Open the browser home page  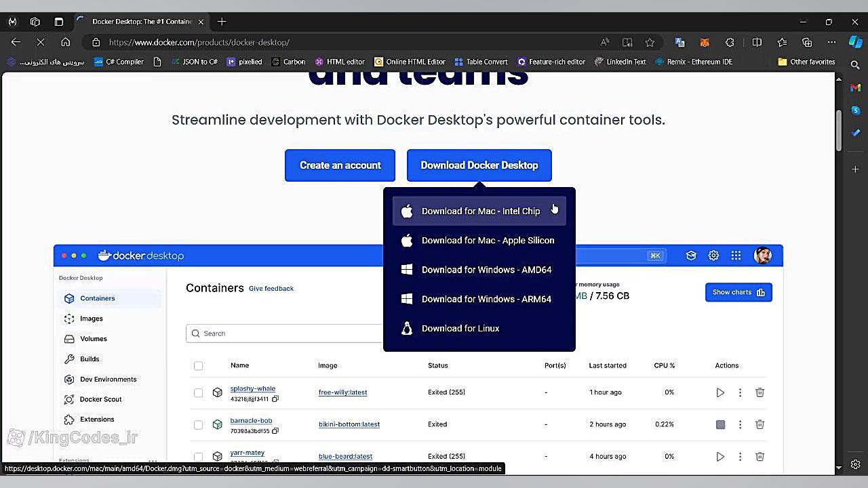(x=65, y=42)
